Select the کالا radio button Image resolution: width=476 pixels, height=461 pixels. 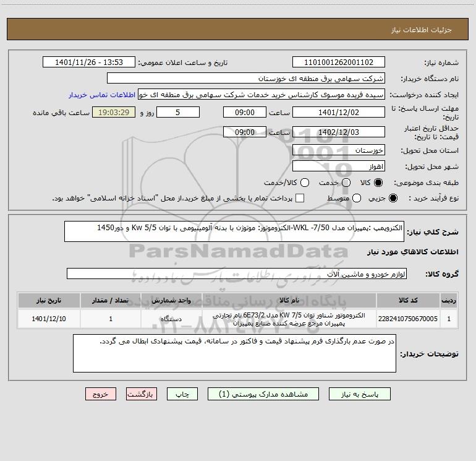coord(378,183)
